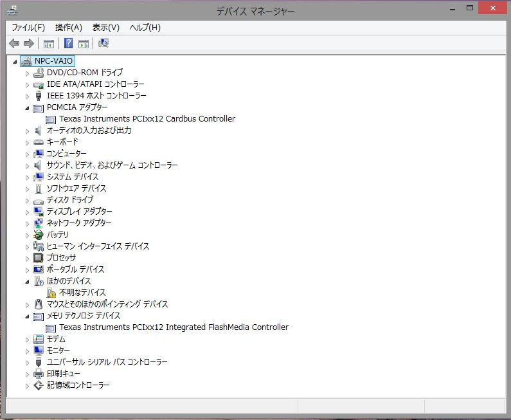Collapse the NPC-VAIO root node arrow
This screenshot has height=420, width=511.
pyautogui.click(x=15, y=61)
